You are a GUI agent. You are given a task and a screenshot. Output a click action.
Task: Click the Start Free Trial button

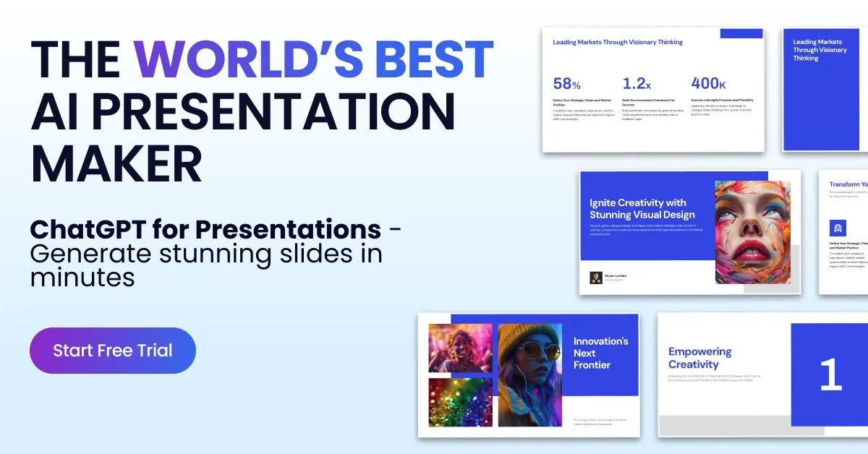pos(113,351)
